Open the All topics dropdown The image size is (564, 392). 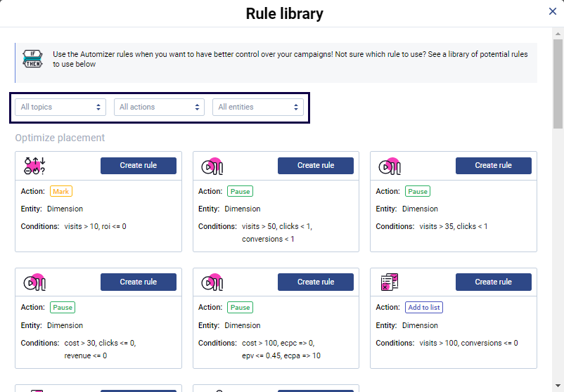[60, 107]
